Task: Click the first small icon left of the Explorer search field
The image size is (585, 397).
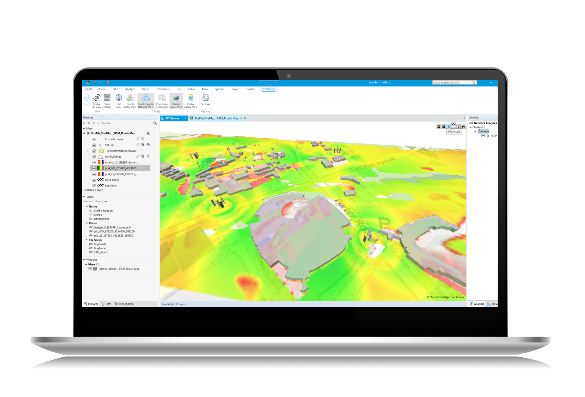Action: 85,123
